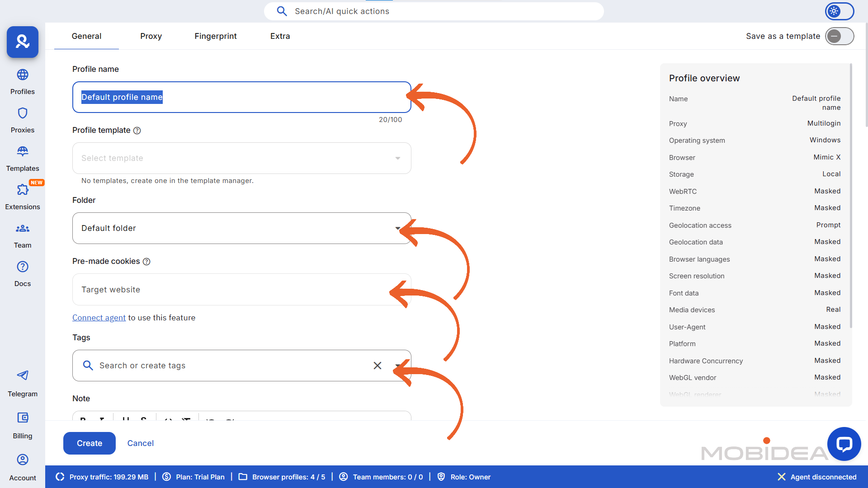868x488 pixels.
Task: Toggle the theme switch in top-right corner
Action: tap(839, 11)
